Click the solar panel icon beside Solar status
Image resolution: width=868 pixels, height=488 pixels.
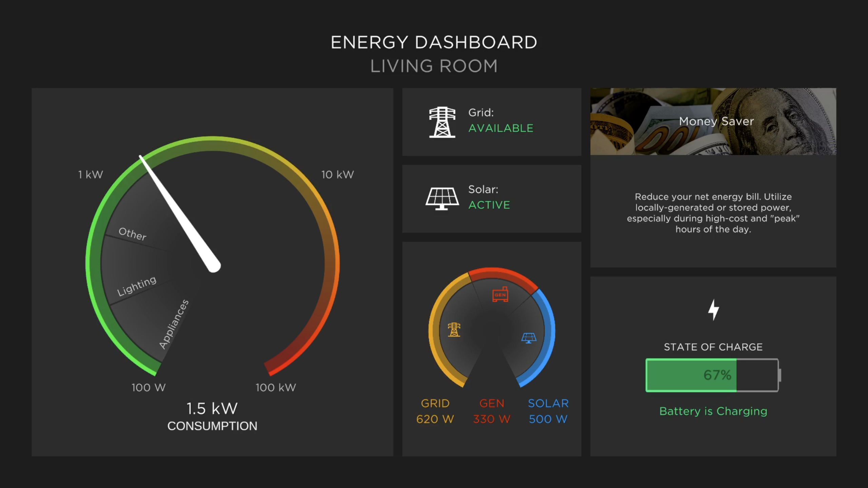coord(442,199)
